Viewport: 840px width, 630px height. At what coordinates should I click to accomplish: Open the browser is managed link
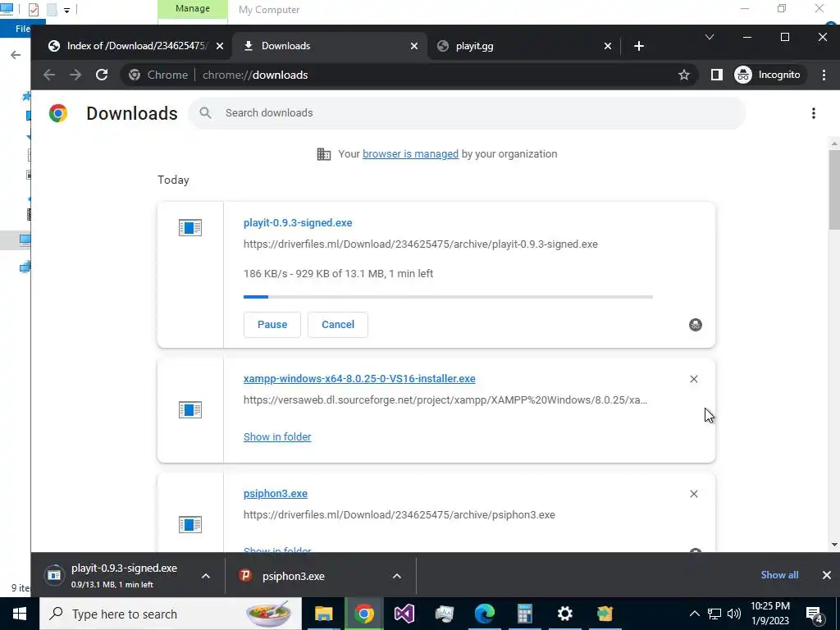[x=410, y=153]
